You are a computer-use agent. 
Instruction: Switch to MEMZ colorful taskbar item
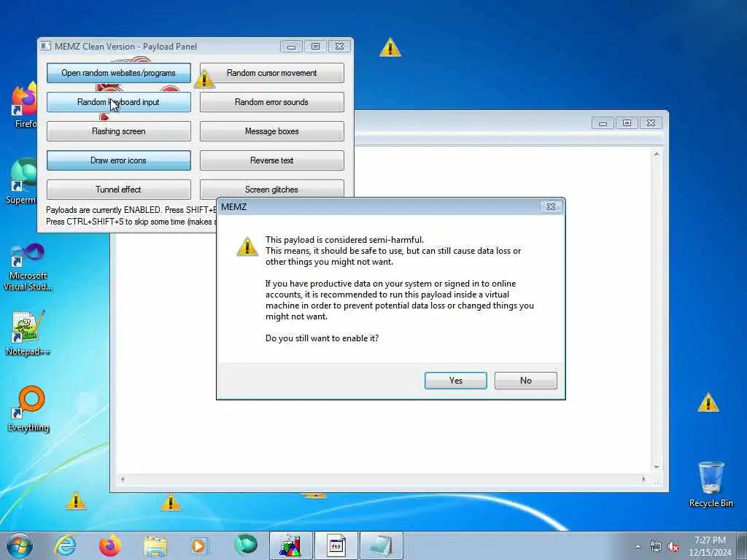pos(290,545)
